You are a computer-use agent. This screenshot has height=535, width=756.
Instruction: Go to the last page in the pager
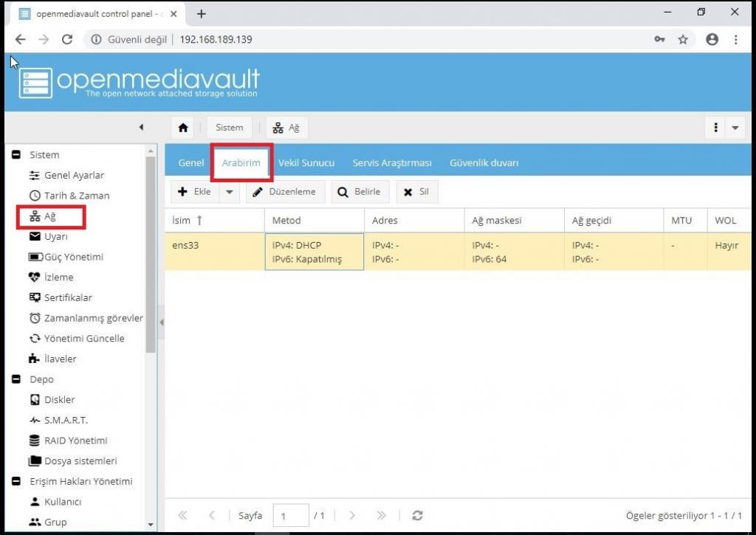pyautogui.click(x=382, y=515)
